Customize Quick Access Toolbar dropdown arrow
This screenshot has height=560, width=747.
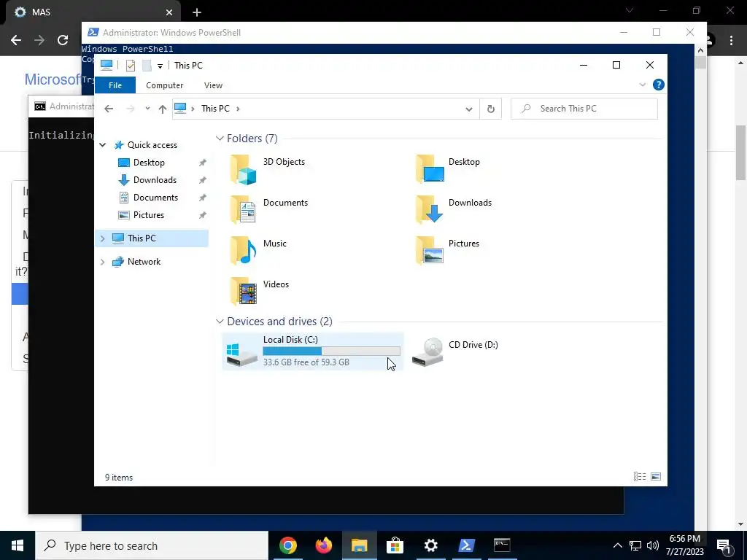[x=160, y=66]
